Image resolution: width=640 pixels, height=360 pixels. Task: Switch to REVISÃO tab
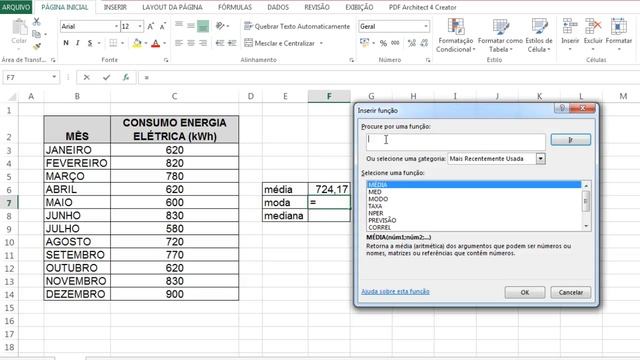tap(317, 7)
